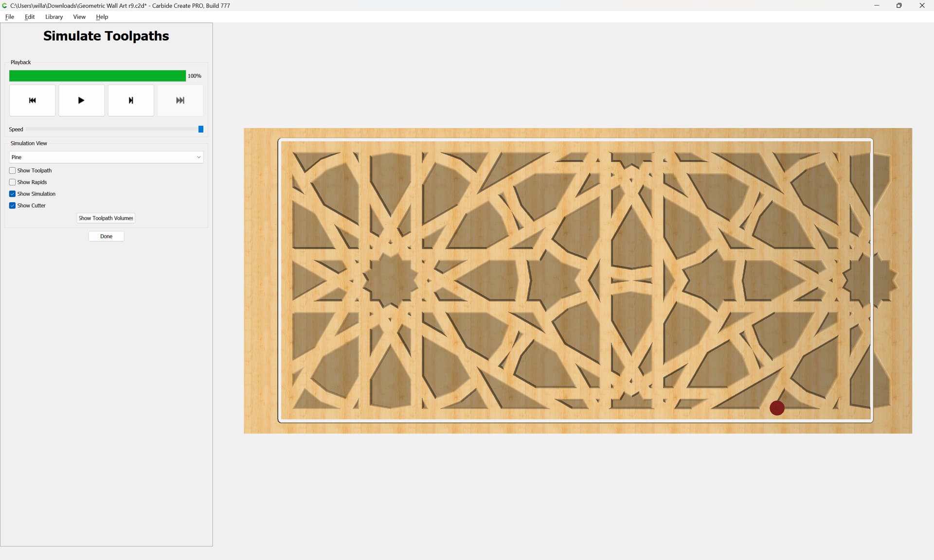
Task: Enable the Show Toolpath checkbox
Action: click(13, 171)
